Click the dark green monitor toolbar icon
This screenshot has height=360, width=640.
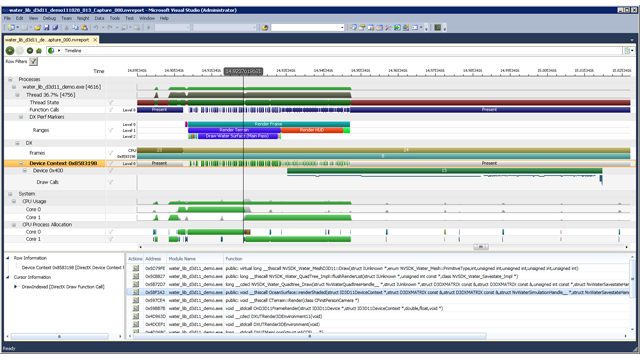(x=438, y=28)
